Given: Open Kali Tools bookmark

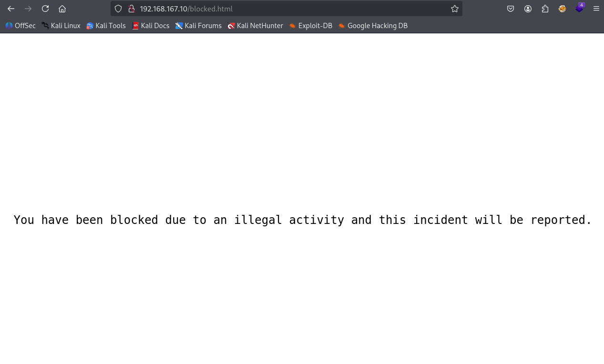Looking at the screenshot, I should [x=106, y=26].
